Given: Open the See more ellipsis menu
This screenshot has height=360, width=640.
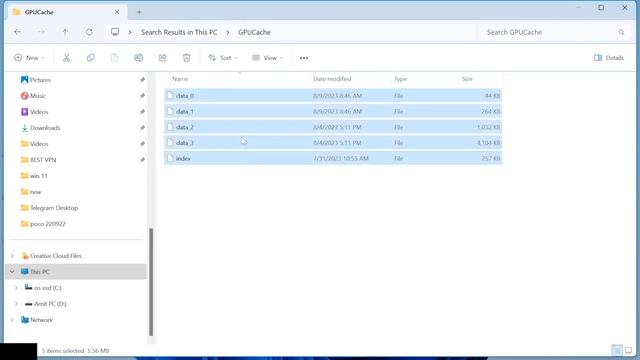Looking at the screenshot, I should 304,58.
